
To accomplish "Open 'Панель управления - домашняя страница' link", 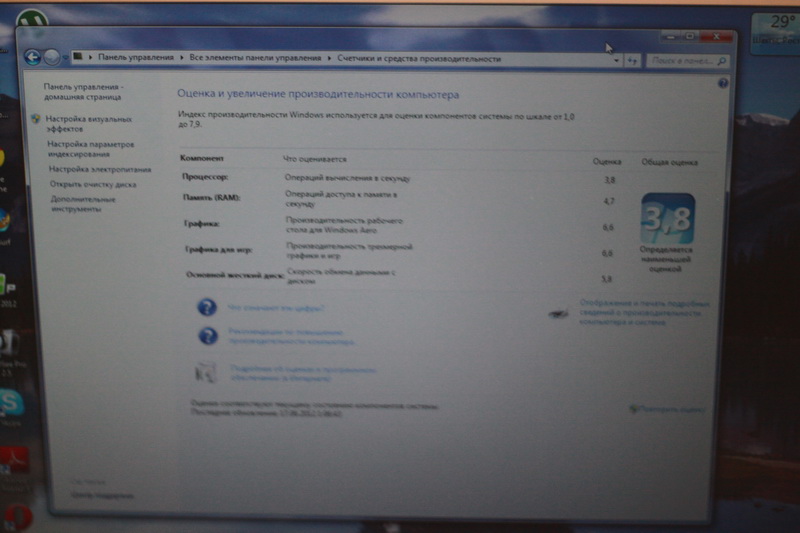I will (x=83, y=92).
